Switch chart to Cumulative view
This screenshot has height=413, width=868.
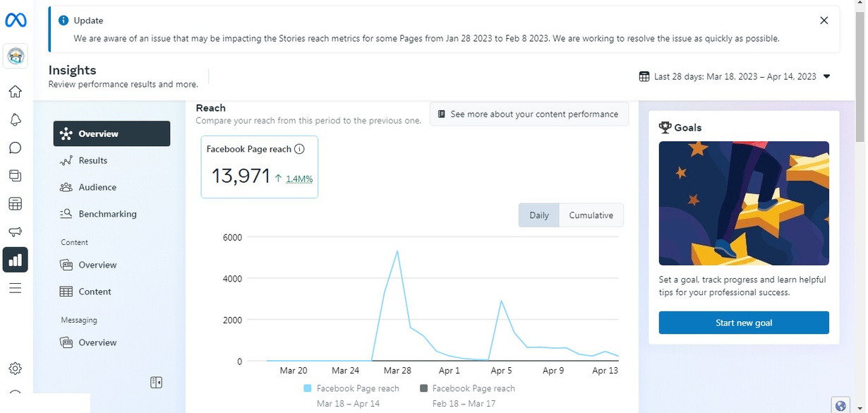pyautogui.click(x=591, y=215)
